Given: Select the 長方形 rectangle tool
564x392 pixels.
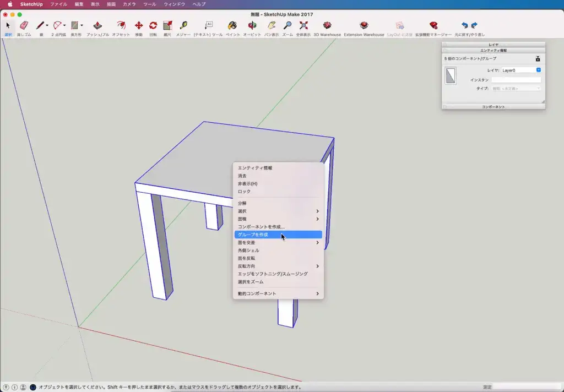Looking at the screenshot, I should [x=74, y=25].
